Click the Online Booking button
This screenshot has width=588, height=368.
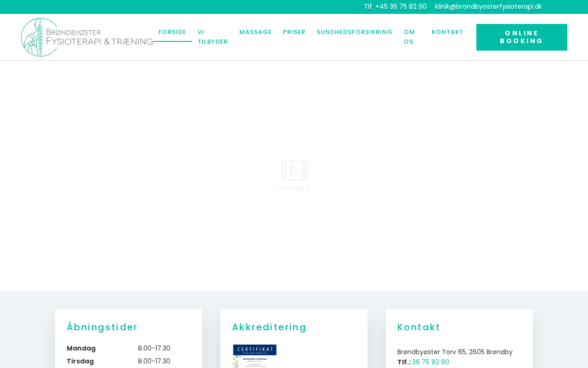522,37
